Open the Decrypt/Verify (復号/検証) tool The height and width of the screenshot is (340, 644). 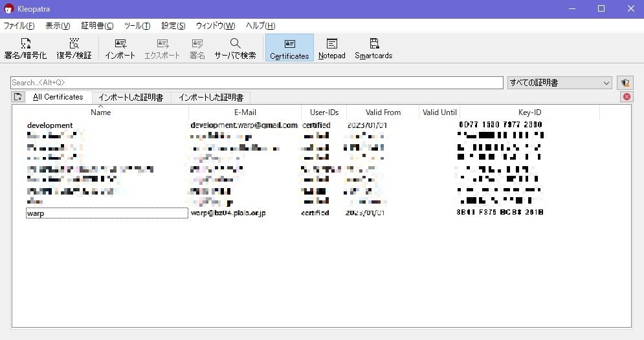click(74, 48)
